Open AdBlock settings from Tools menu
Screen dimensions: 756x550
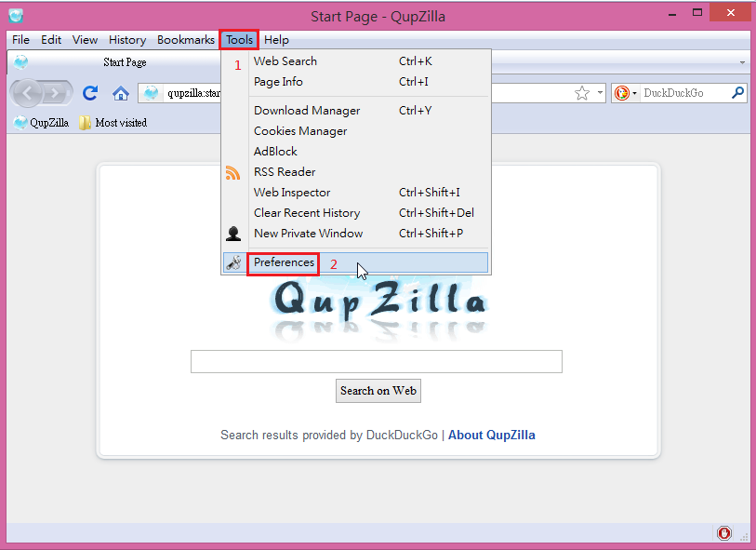(x=356, y=152)
